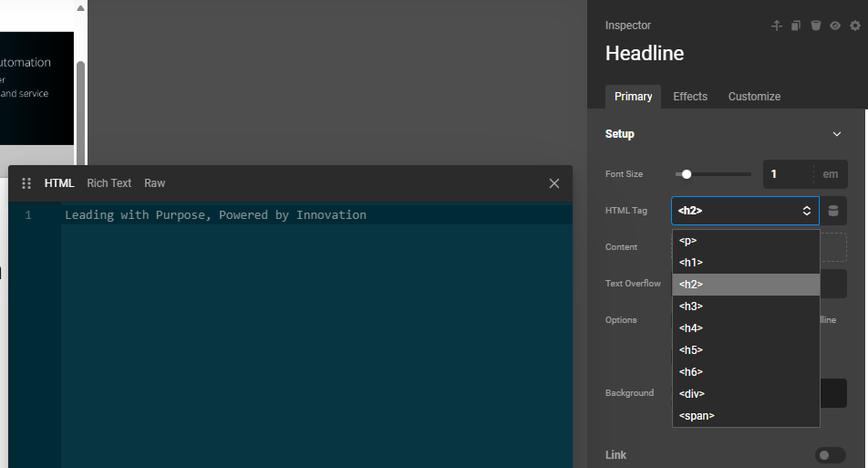Switch editor to Raw mode
The image size is (868, 468).
click(x=155, y=183)
